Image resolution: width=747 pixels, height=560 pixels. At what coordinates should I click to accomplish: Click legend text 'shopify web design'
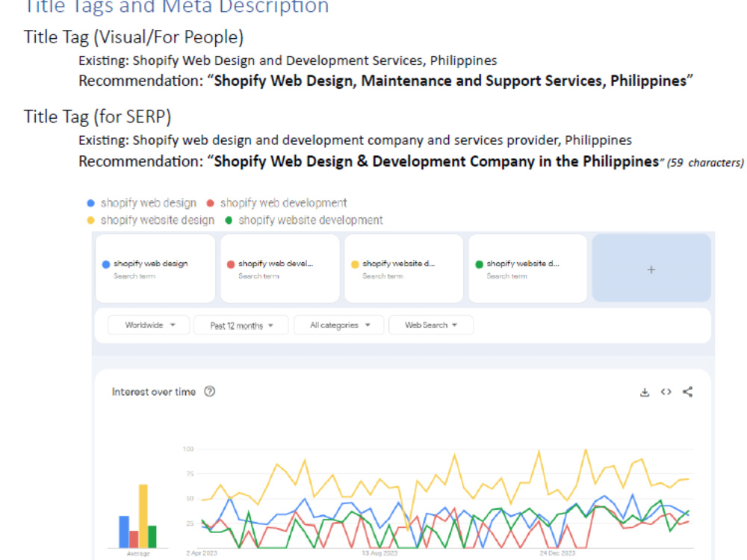coord(148,203)
